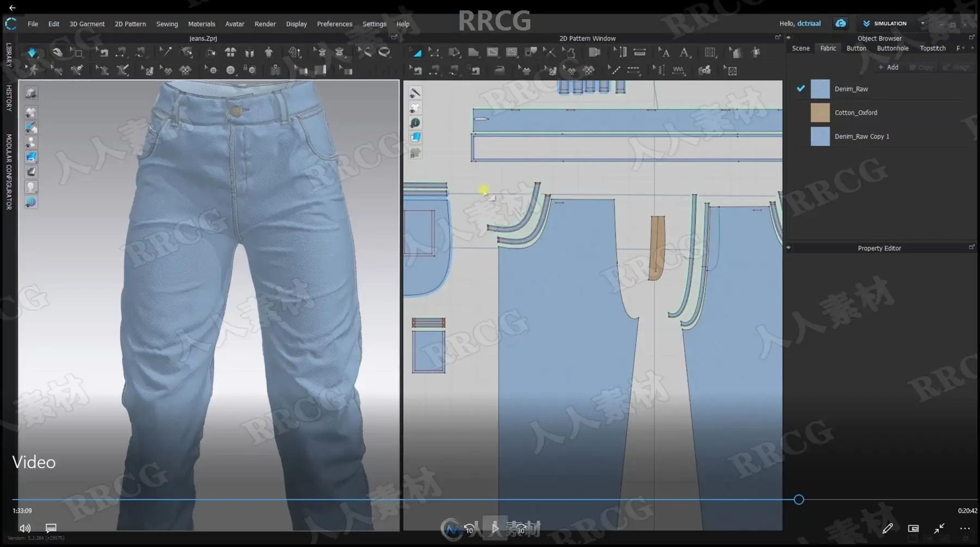Collapse the Property Editor panel arrow
This screenshot has height=547, width=980.
coord(788,248)
